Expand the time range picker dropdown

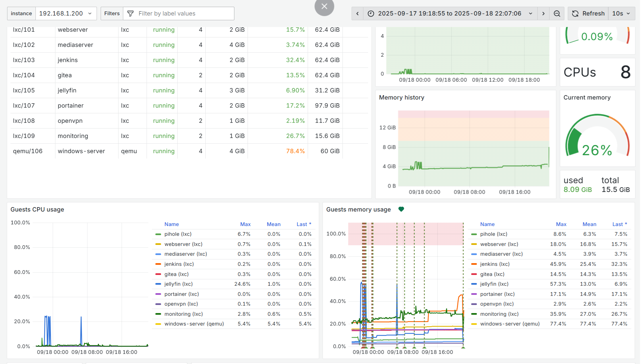click(x=531, y=13)
